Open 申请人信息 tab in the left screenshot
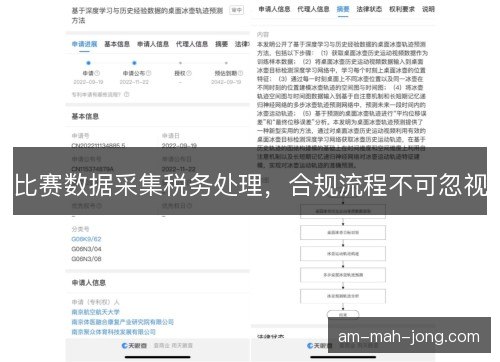Image resolution: width=500 pixels, height=362 pixels. [153, 44]
